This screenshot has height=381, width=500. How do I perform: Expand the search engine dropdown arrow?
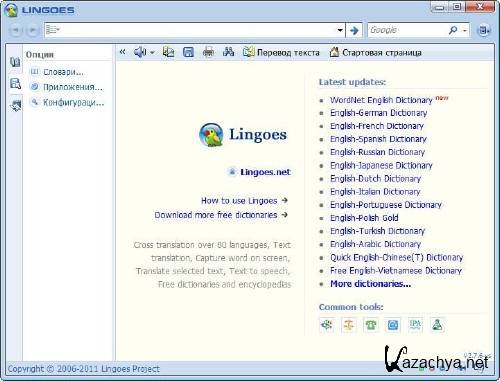point(465,31)
